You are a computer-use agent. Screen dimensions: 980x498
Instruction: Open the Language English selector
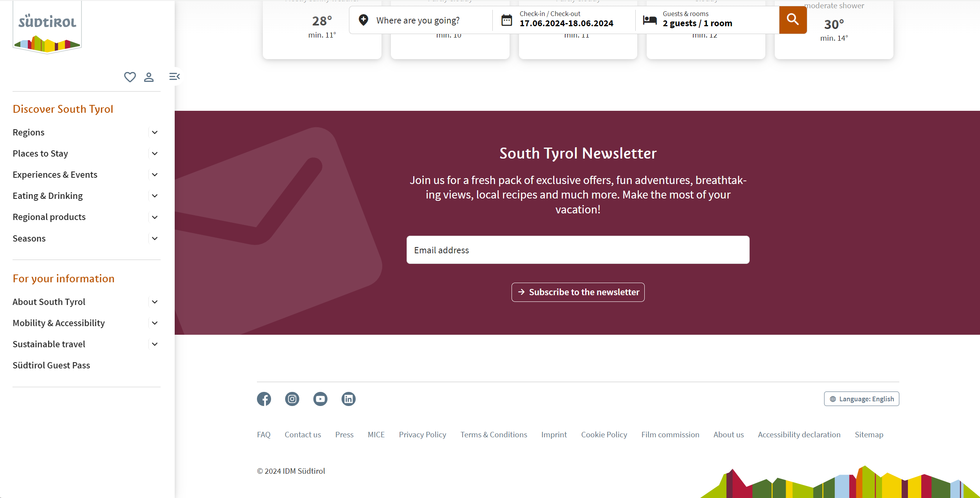861,399
